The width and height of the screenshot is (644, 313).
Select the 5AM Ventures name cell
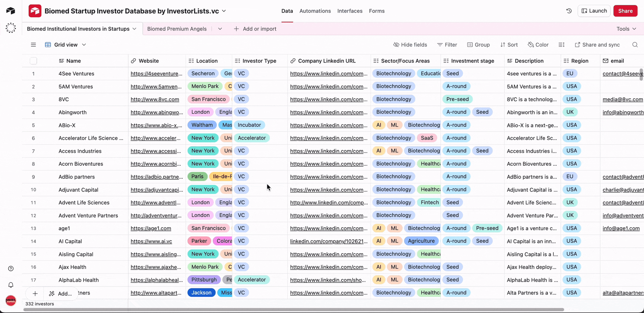click(x=76, y=87)
